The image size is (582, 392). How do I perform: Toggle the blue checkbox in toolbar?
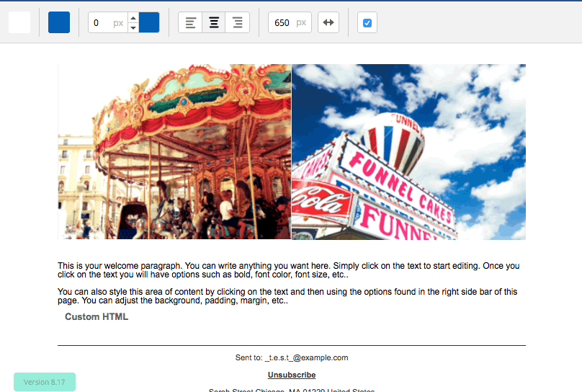coord(367,22)
